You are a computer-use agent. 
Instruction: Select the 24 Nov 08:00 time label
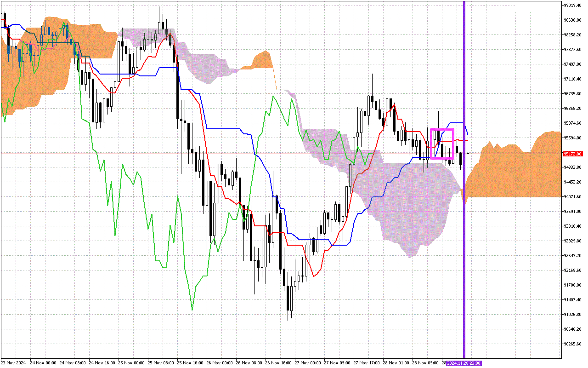point(73,363)
